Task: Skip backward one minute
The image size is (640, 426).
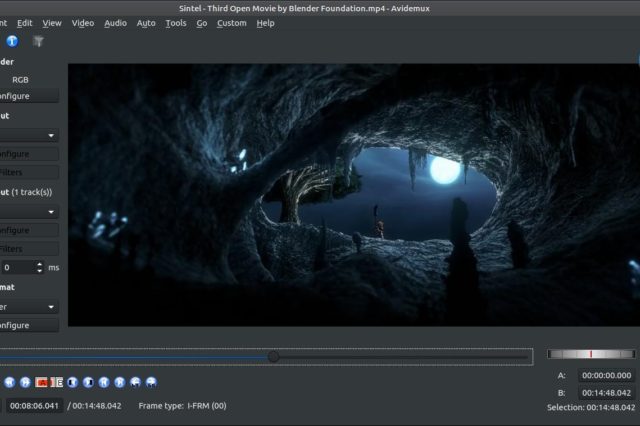Action: 135,382
